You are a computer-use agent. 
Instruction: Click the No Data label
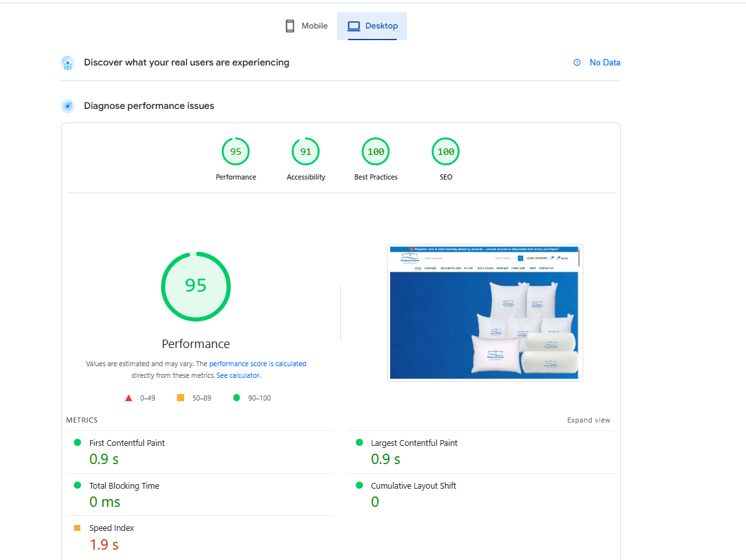click(605, 63)
